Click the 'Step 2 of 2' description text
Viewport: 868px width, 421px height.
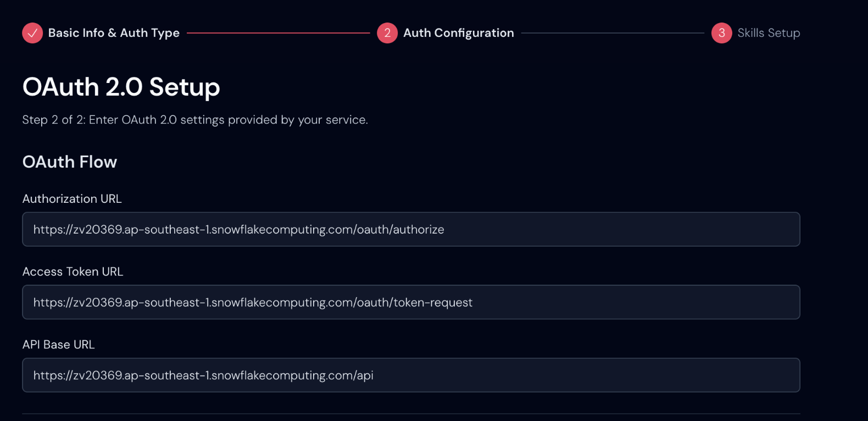pos(195,120)
